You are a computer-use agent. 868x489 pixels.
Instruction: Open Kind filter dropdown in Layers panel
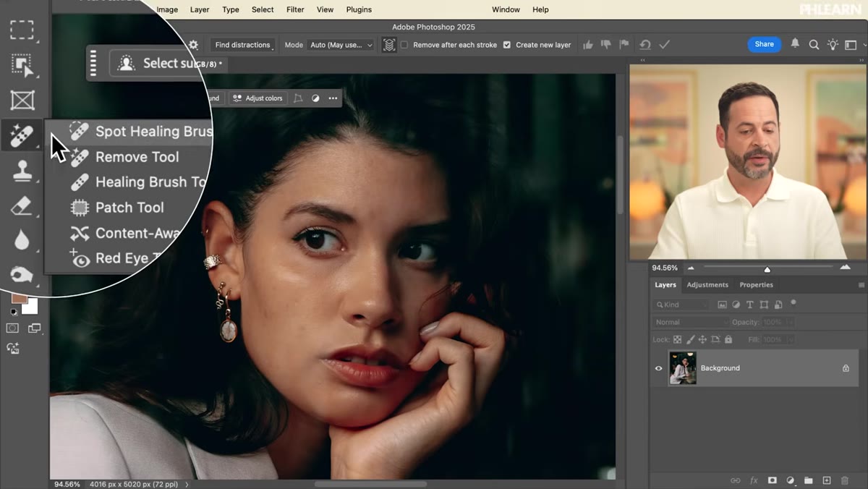pyautogui.click(x=681, y=305)
